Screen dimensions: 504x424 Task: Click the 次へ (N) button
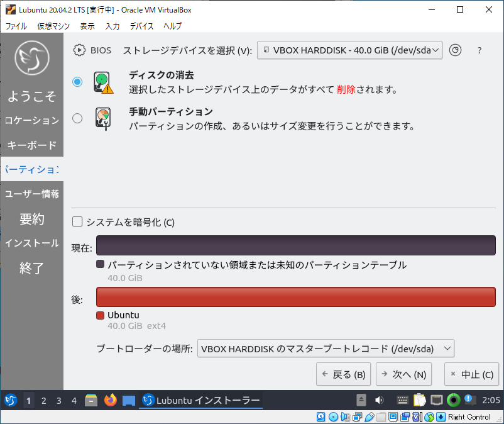point(403,374)
